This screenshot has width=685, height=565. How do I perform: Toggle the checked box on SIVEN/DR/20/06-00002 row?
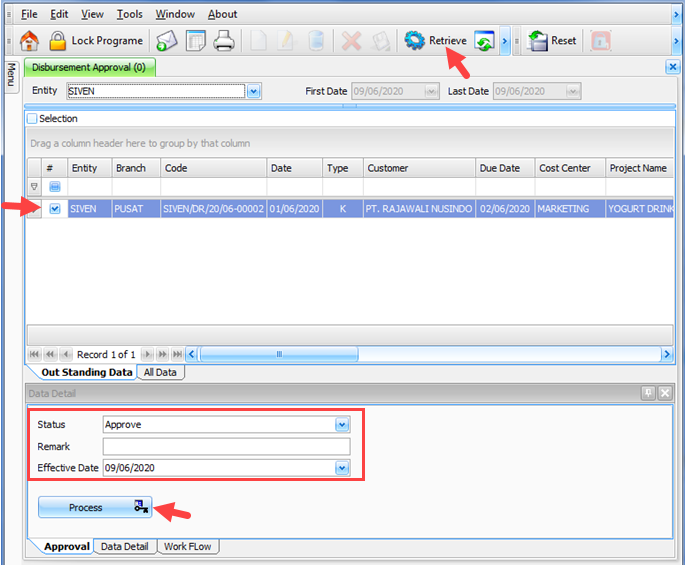pyautogui.click(x=55, y=209)
